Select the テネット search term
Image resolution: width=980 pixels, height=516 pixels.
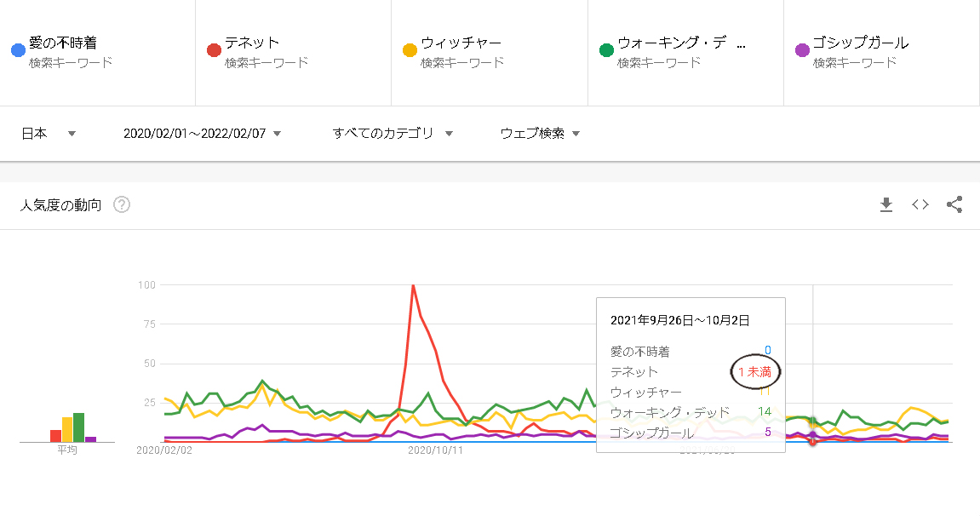(252, 43)
